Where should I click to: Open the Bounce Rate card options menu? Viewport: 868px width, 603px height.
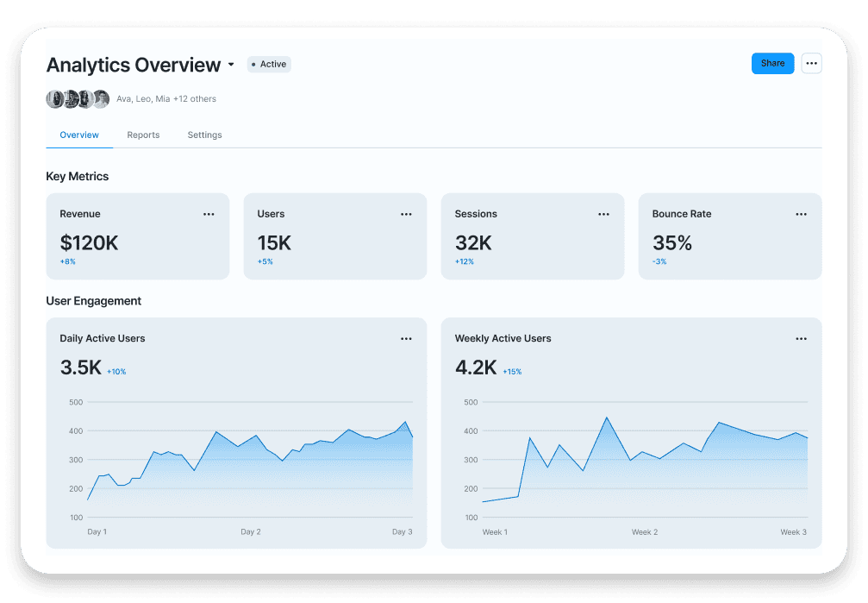[x=801, y=214]
